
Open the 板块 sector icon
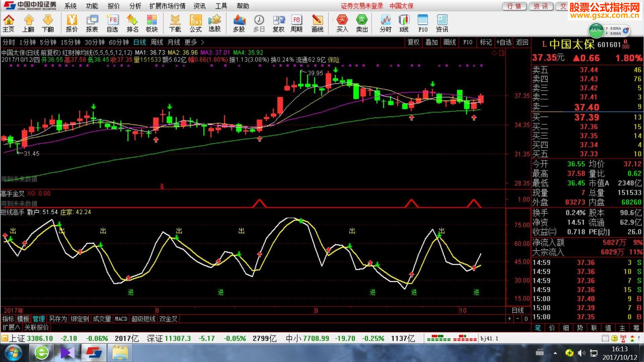152,23
